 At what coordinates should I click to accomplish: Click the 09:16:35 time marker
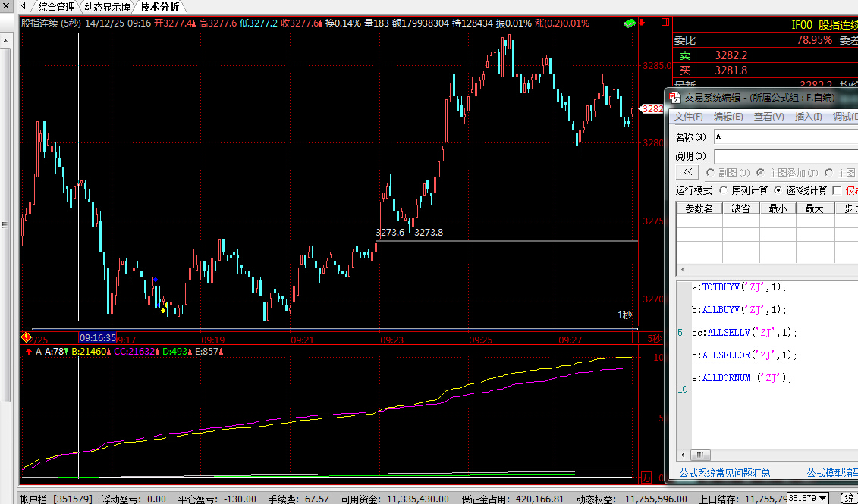pos(97,338)
